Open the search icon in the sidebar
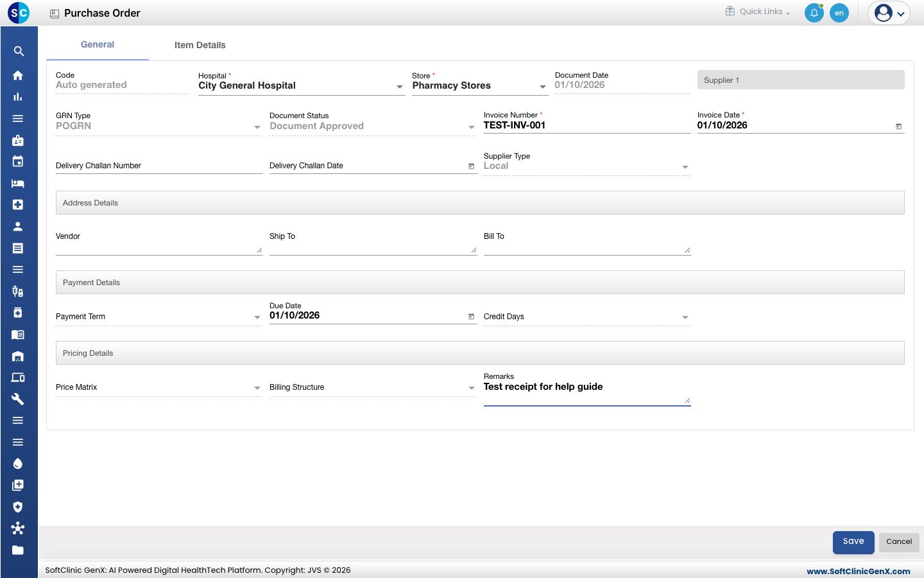Viewport: 924px width, 578px height. point(19,51)
